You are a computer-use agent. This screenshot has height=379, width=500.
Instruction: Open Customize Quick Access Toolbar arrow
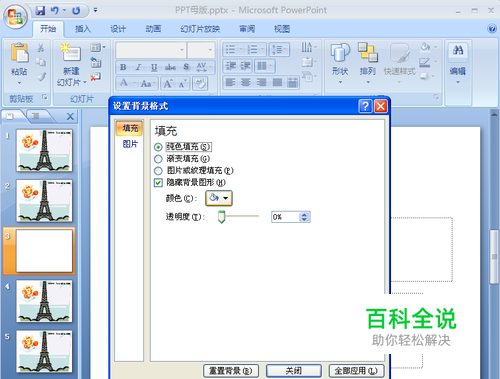click(96, 10)
